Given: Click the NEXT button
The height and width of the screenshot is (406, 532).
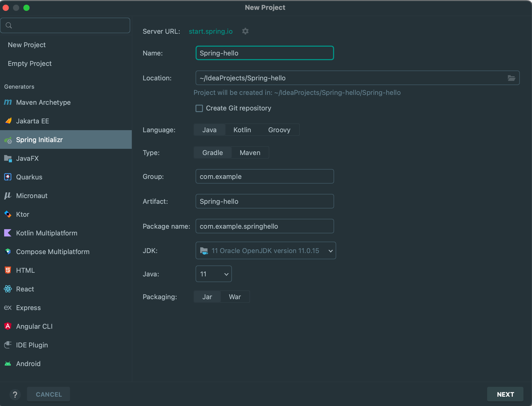Looking at the screenshot, I should pyautogui.click(x=505, y=394).
